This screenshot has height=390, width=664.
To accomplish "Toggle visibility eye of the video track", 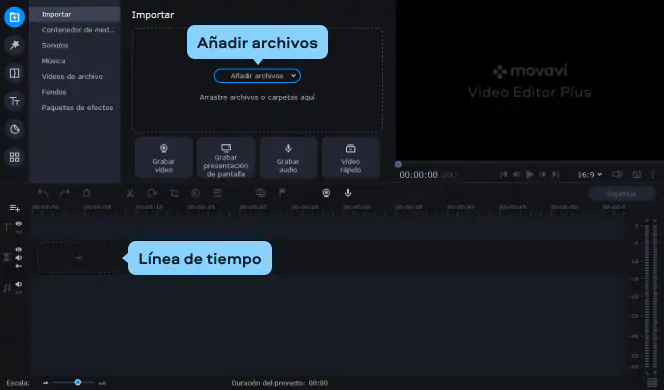I will point(19,249).
